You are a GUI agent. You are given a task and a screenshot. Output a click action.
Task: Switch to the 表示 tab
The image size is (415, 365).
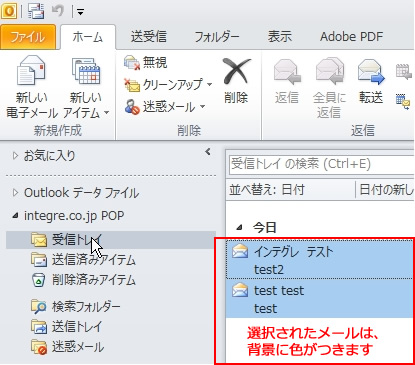pyautogui.click(x=280, y=37)
